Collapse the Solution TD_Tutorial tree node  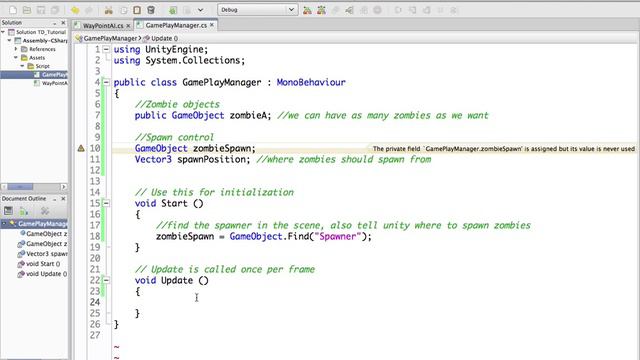(3, 32)
